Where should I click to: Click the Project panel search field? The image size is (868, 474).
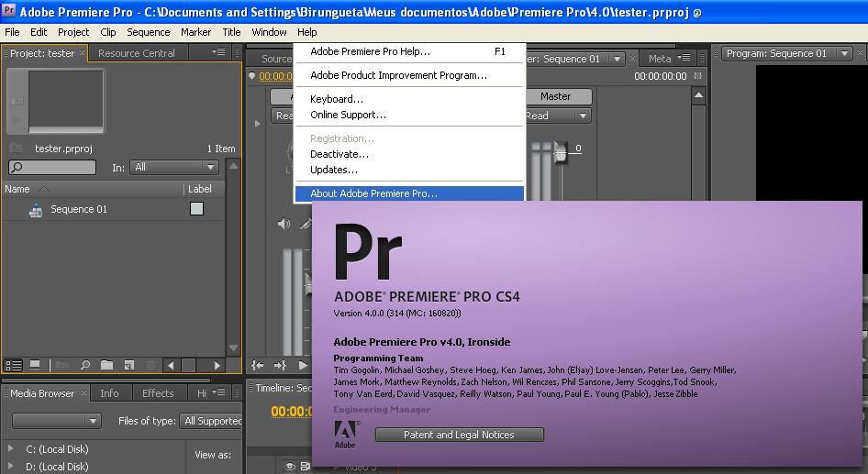tap(52, 167)
